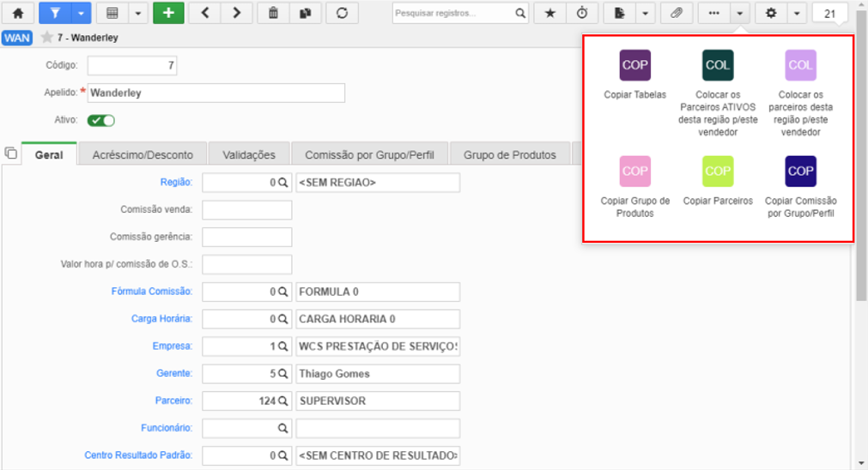
Task: Click the Copiar Parceiros green icon
Action: pyautogui.click(x=718, y=171)
